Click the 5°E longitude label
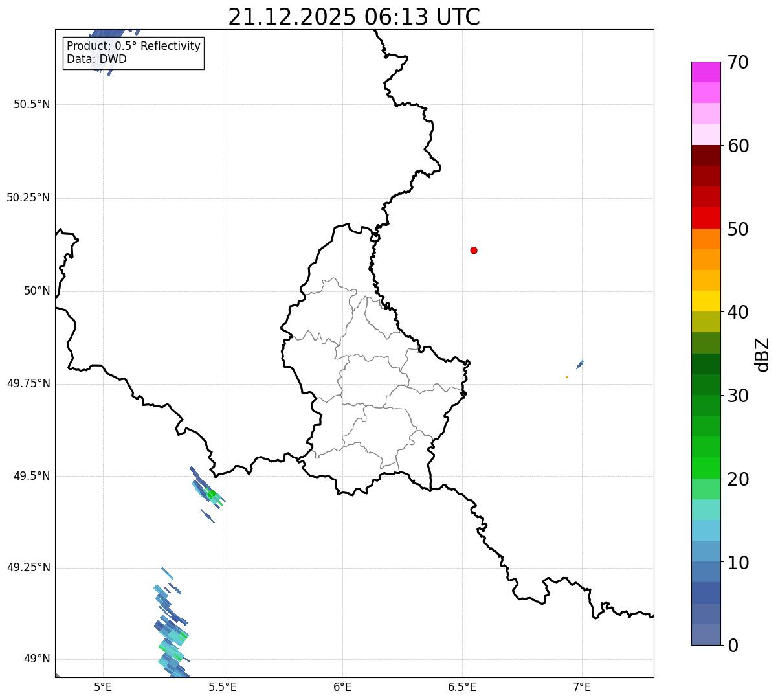Screen dimensions: 778x700 pyautogui.click(x=103, y=686)
